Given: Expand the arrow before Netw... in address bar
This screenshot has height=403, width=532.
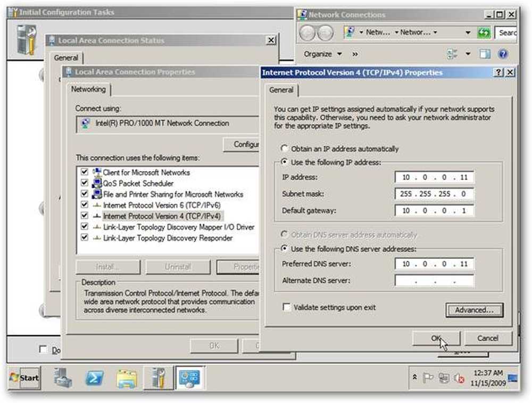Looking at the screenshot, I should pos(361,32).
